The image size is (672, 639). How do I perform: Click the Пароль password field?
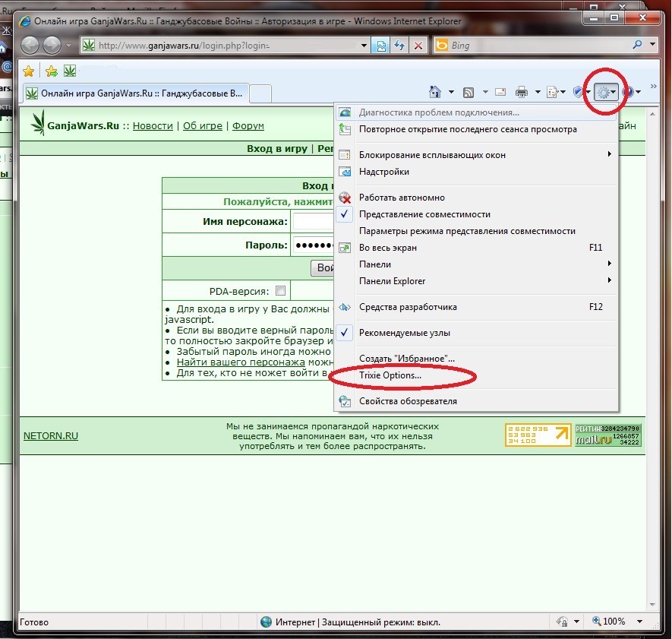point(314,245)
